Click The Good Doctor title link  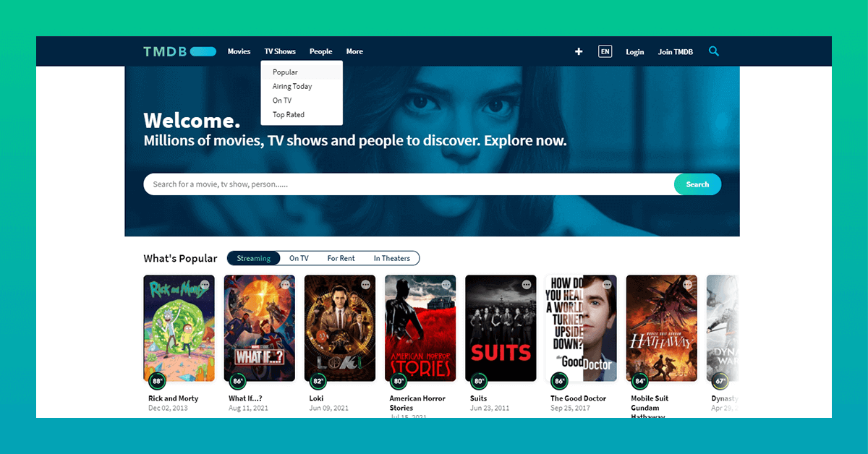pyautogui.click(x=576, y=398)
